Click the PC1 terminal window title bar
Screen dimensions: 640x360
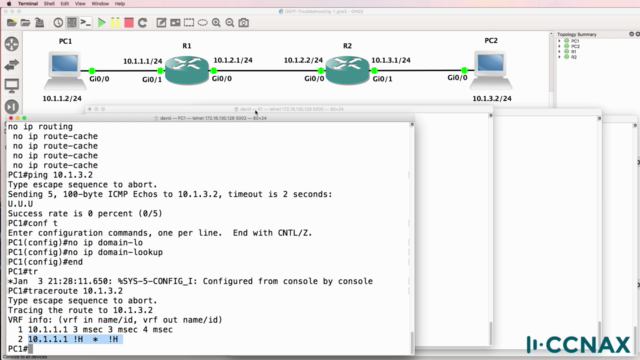[x=210, y=118]
